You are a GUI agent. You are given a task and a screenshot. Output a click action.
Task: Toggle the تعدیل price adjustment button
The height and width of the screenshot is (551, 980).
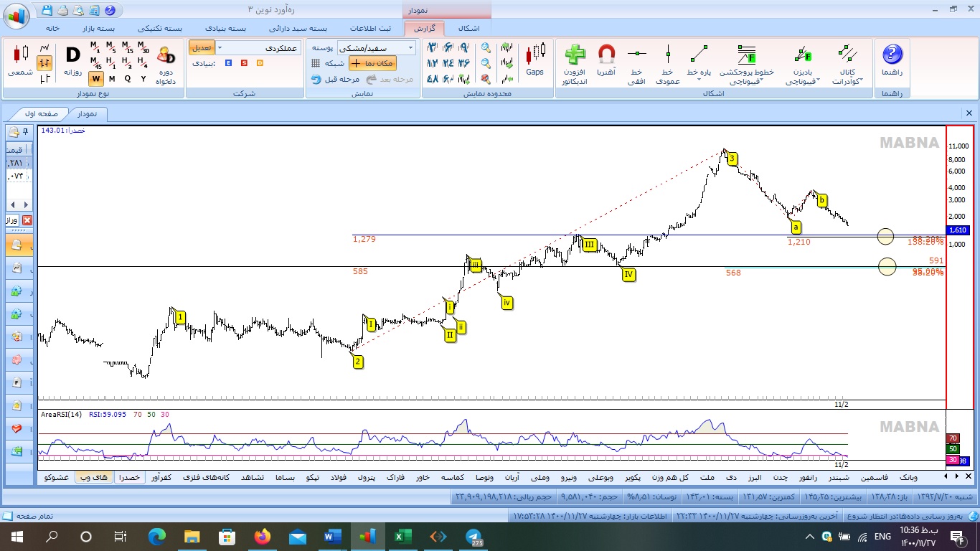(201, 48)
